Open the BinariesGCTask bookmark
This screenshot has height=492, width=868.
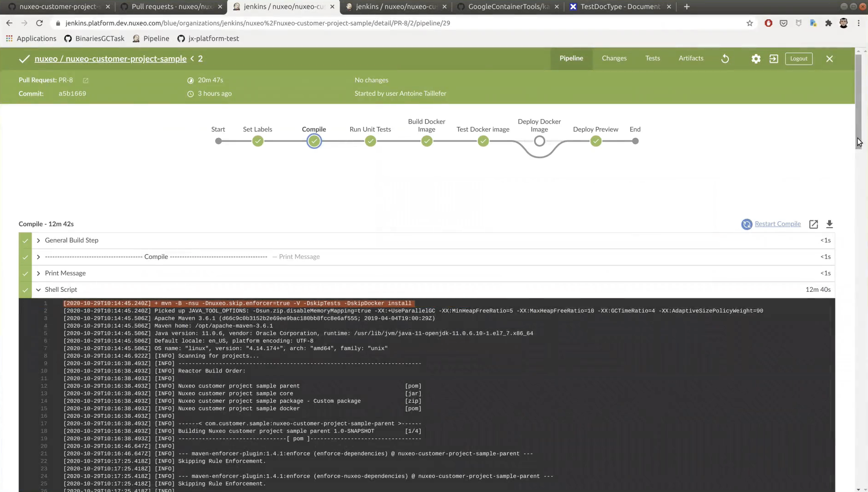coord(94,38)
